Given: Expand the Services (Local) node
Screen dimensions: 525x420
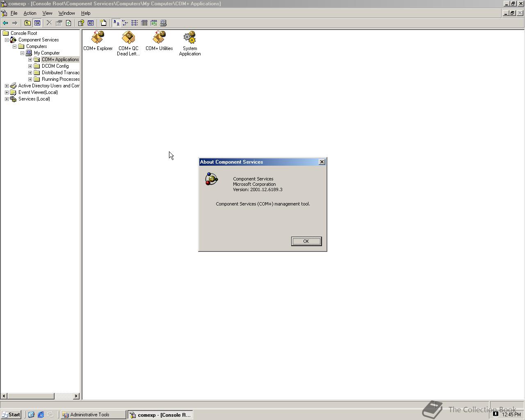Looking at the screenshot, I should pyautogui.click(x=7, y=99).
